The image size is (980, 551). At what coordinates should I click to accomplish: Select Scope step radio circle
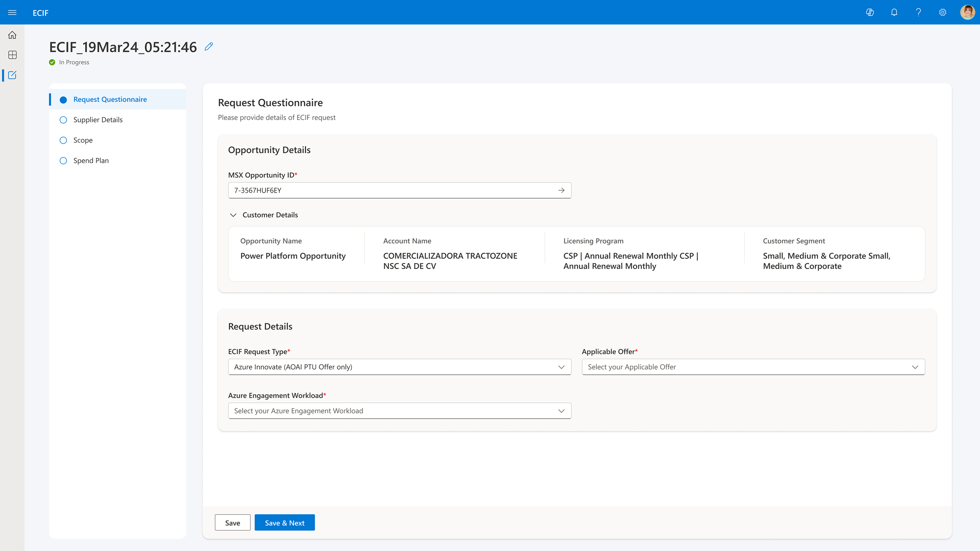click(63, 140)
